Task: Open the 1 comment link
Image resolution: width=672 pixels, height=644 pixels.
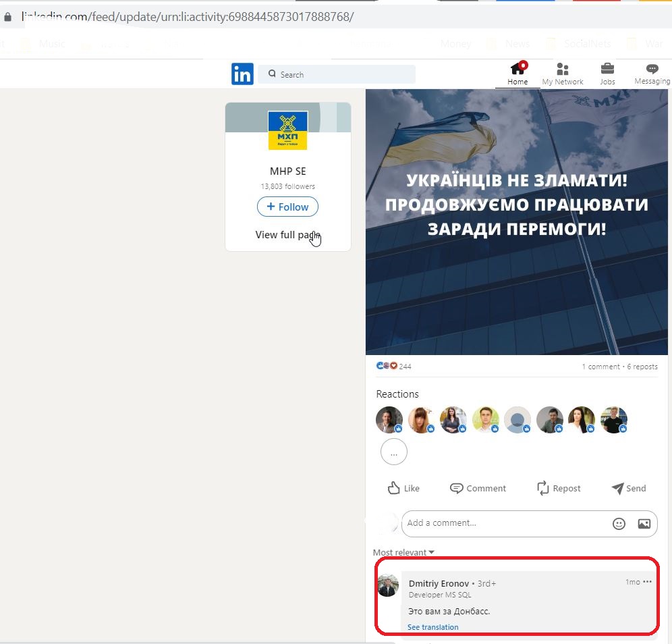Action: 600,367
